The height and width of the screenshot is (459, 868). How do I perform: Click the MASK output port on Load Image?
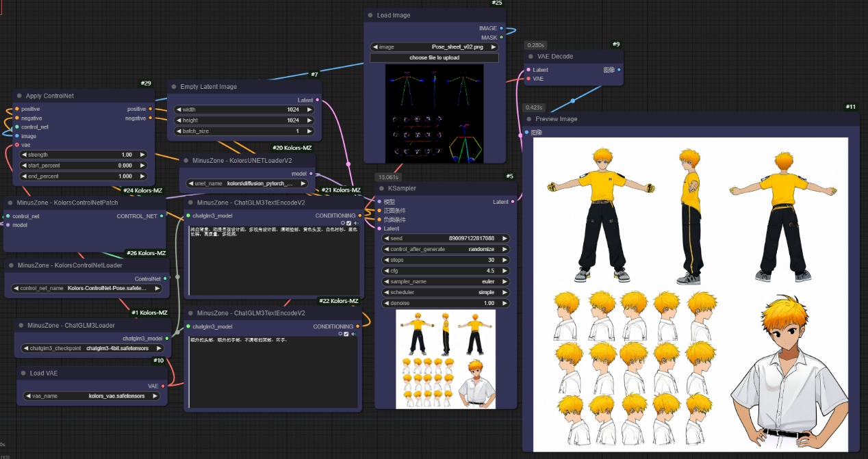[x=502, y=38]
